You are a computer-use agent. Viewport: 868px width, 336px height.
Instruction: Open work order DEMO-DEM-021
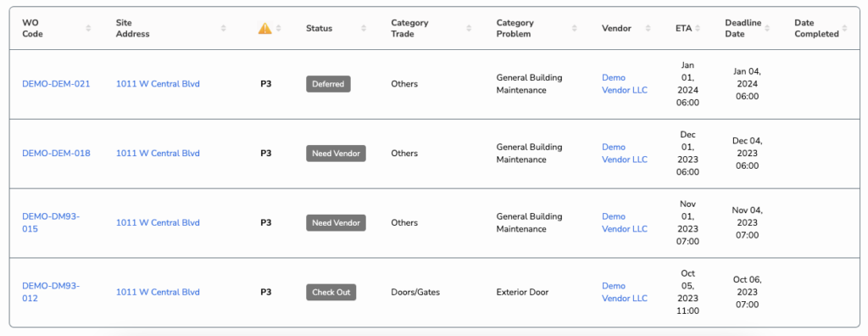tap(56, 84)
